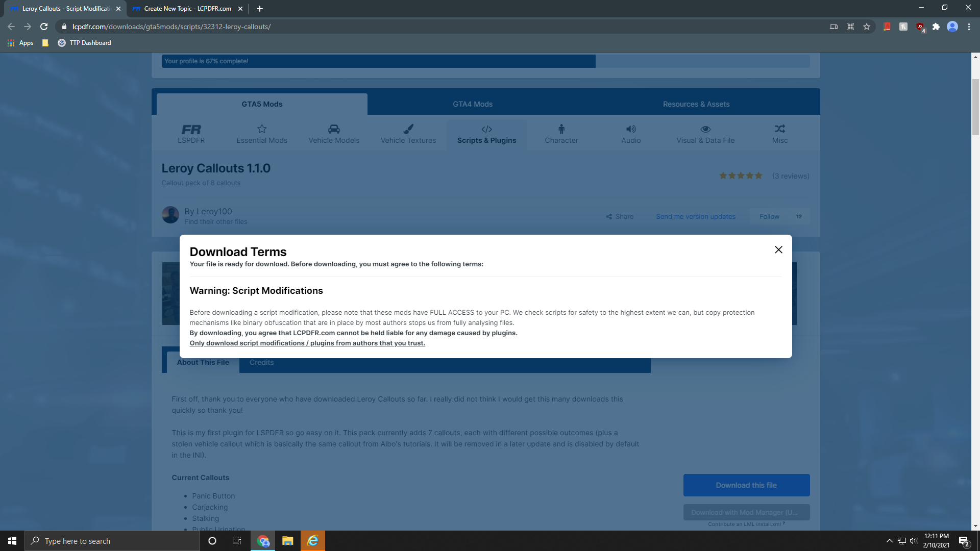Open the Audio speaker icon category
Viewport: 980px width, 551px height.
tap(631, 129)
